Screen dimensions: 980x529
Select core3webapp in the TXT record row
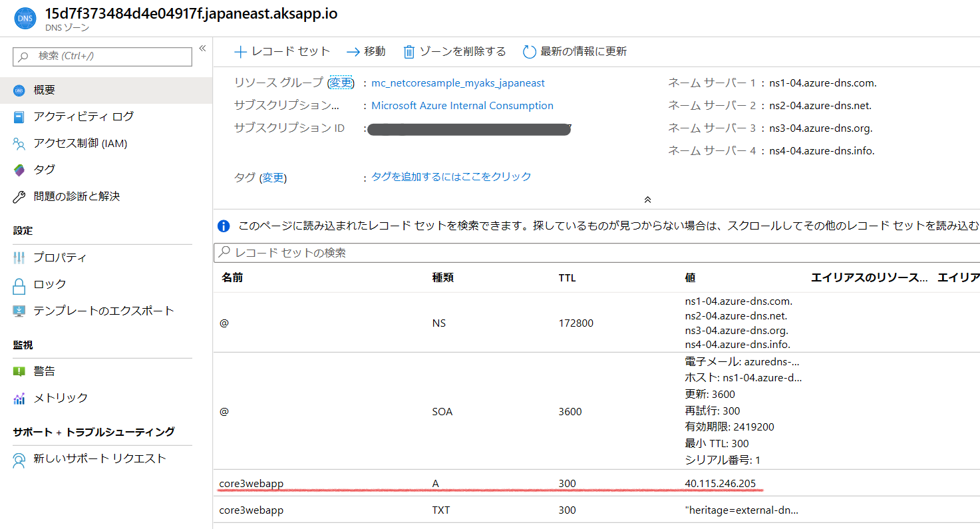pos(251,510)
